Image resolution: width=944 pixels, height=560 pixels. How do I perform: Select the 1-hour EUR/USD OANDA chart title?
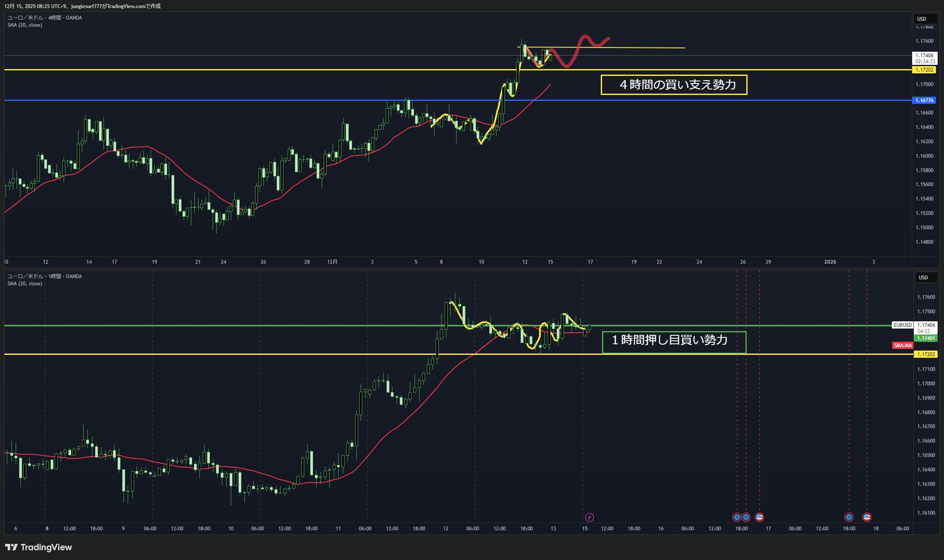45,276
